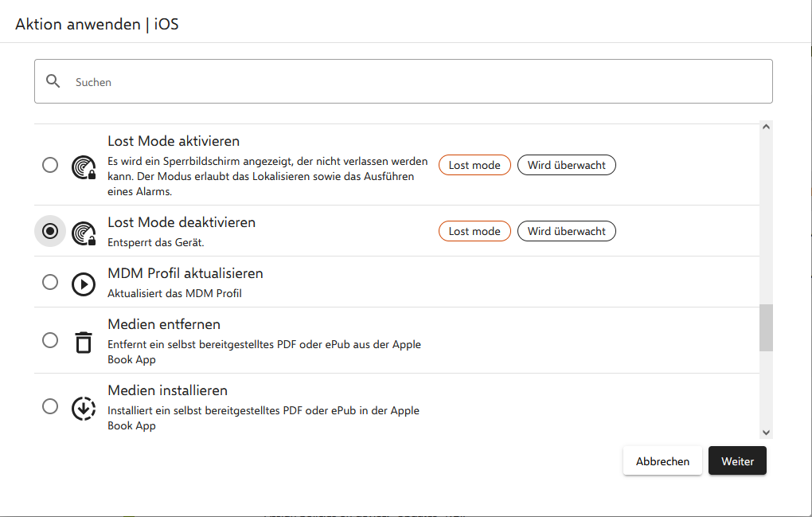
Task: Click the Suchen search input field
Action: click(414, 82)
